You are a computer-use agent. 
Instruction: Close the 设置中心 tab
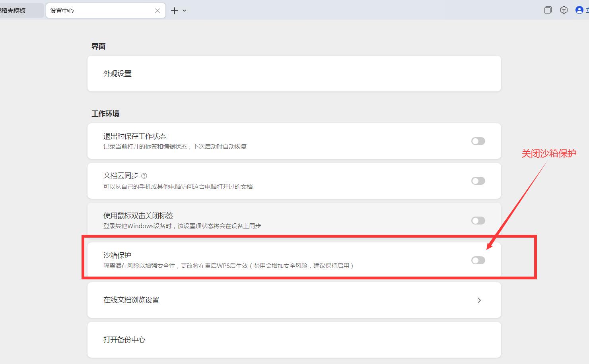157,11
